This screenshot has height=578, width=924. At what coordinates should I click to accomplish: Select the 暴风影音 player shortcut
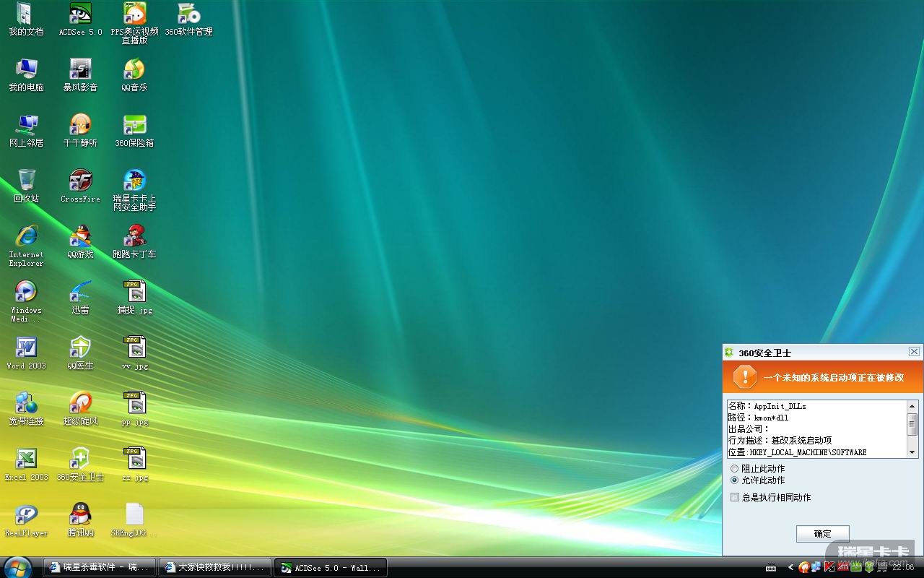pyautogui.click(x=80, y=75)
